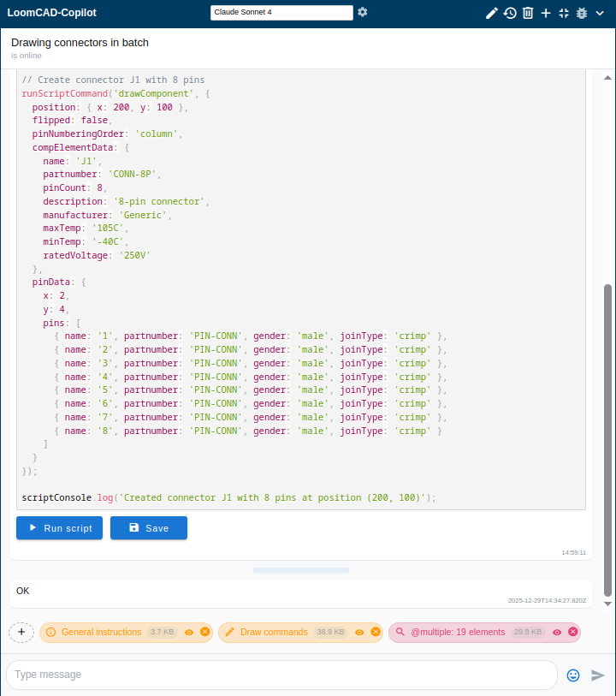Click the Run script button
Viewport: 616px width, 696px height.
(x=60, y=528)
